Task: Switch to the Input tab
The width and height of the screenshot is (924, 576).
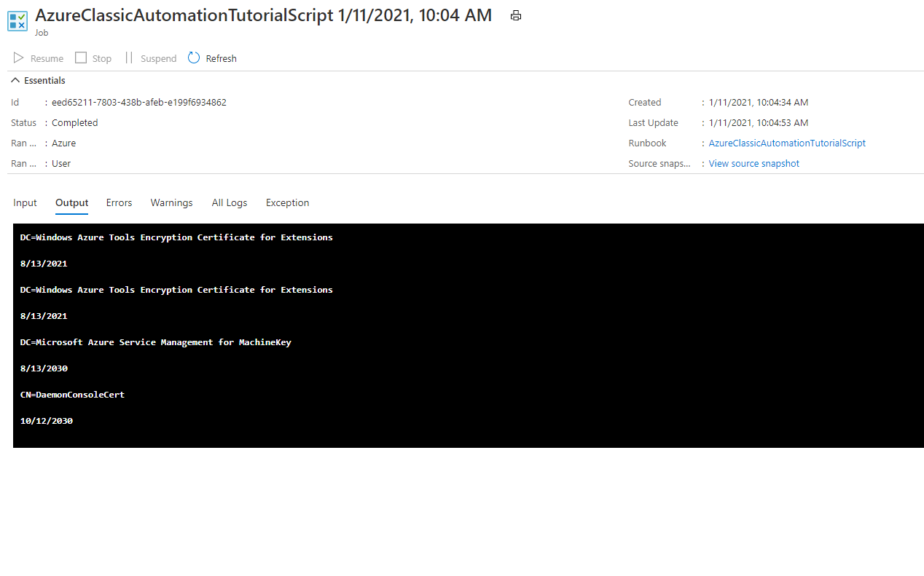Action: [25, 202]
